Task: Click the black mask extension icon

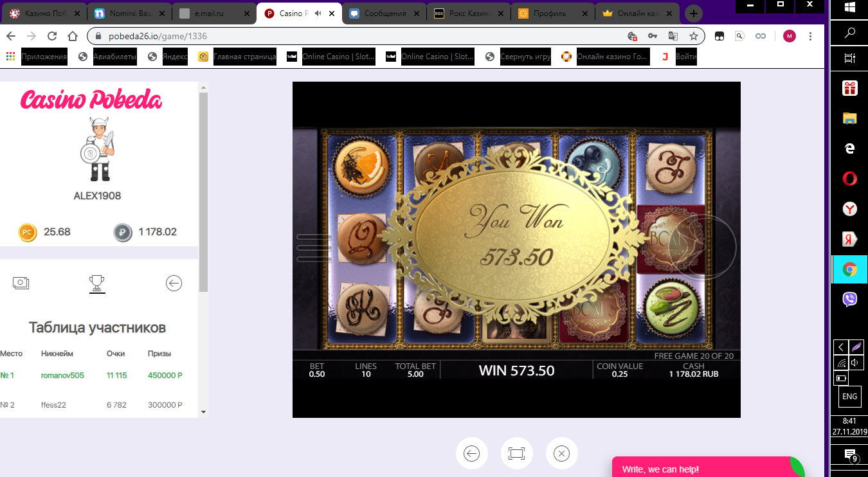Action: pyautogui.click(x=719, y=37)
